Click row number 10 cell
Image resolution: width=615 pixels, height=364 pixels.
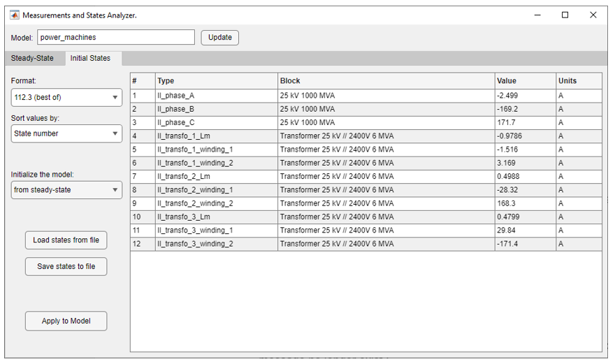(143, 217)
